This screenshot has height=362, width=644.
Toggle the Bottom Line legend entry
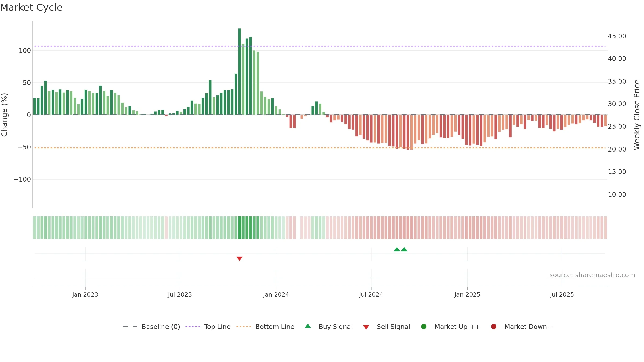tap(265, 327)
